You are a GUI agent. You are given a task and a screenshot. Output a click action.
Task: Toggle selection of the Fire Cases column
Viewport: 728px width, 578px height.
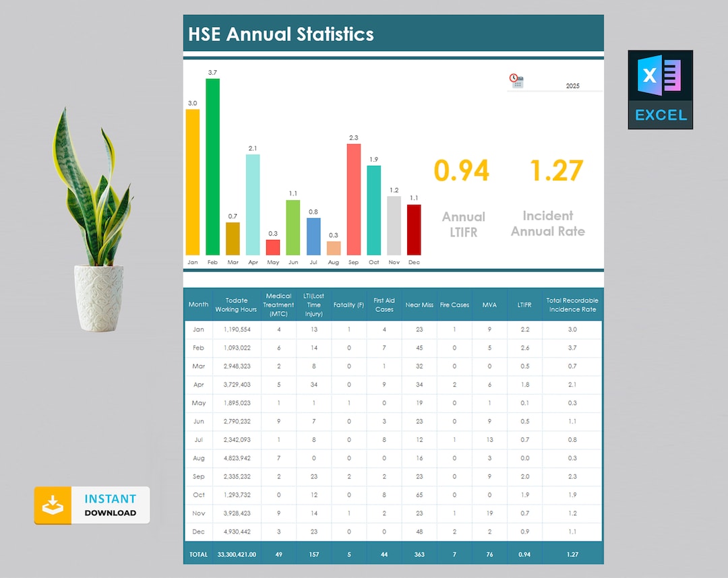454,304
